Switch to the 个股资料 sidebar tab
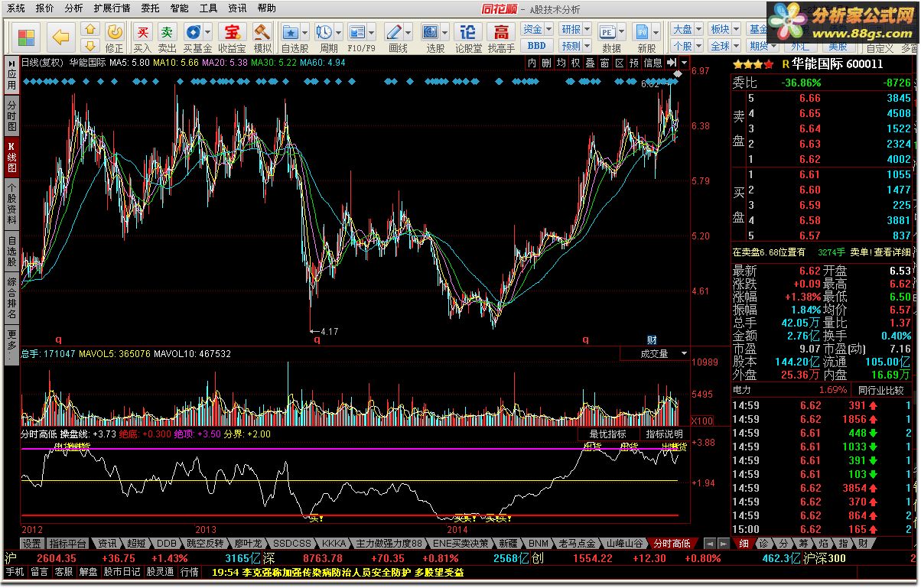Viewport: 921px width, 588px height. [x=11, y=203]
